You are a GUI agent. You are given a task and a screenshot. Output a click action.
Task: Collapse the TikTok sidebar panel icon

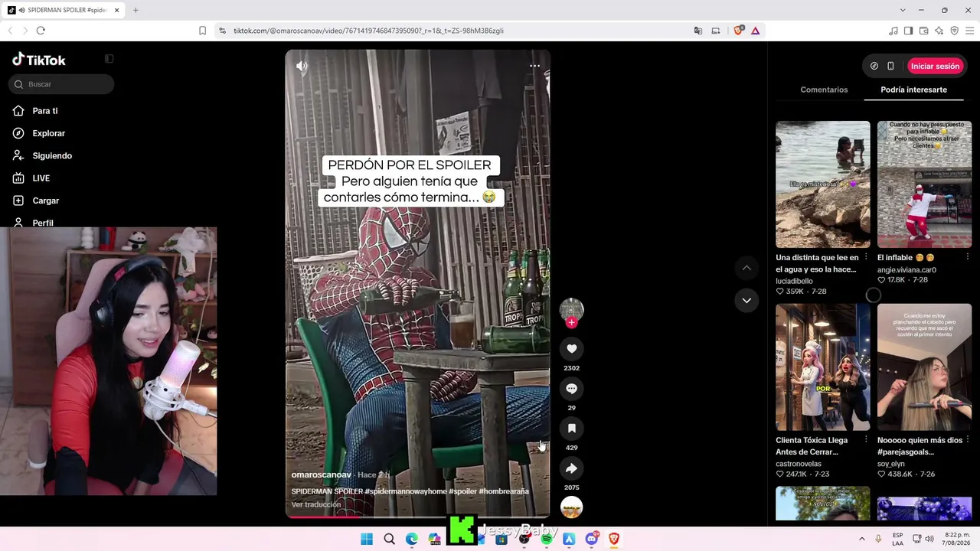[x=109, y=59]
